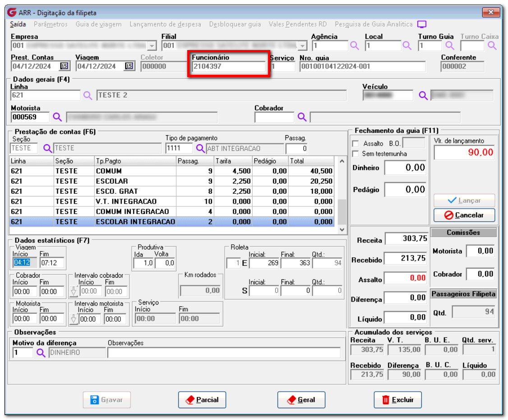Click the Parcial button

coord(202,400)
